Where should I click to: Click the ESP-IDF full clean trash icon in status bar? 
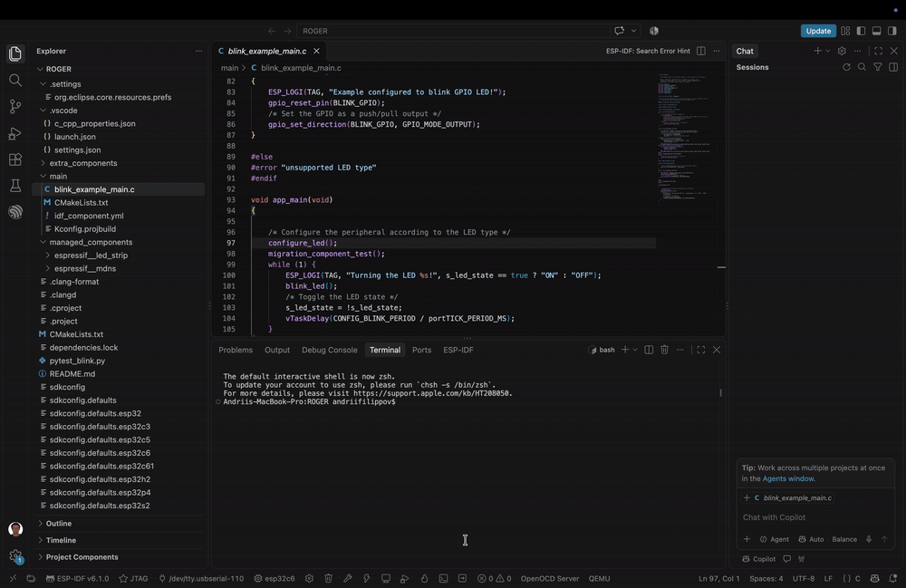coord(328,578)
